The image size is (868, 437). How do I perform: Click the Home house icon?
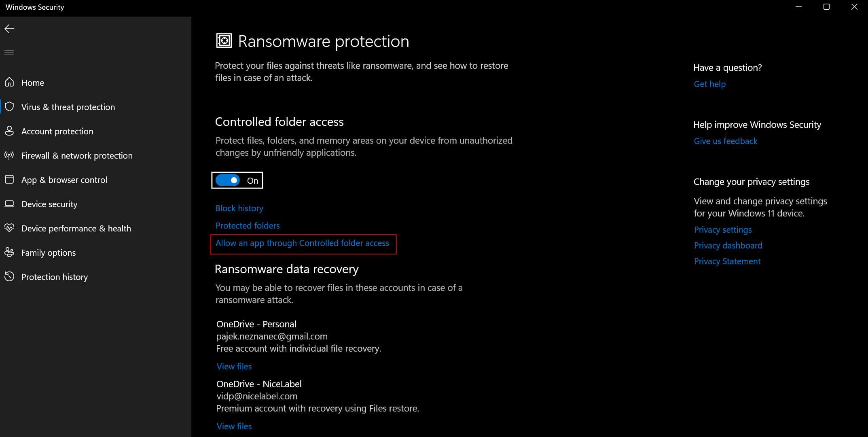(9, 83)
